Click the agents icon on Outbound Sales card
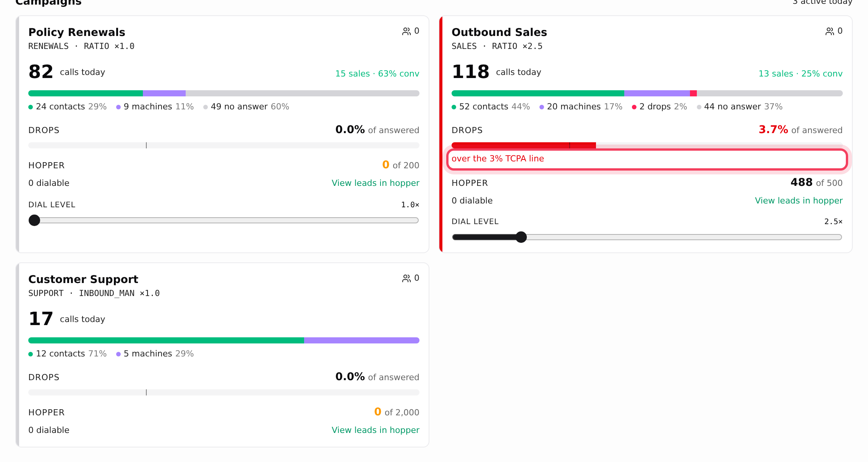868x462 pixels. click(x=830, y=31)
